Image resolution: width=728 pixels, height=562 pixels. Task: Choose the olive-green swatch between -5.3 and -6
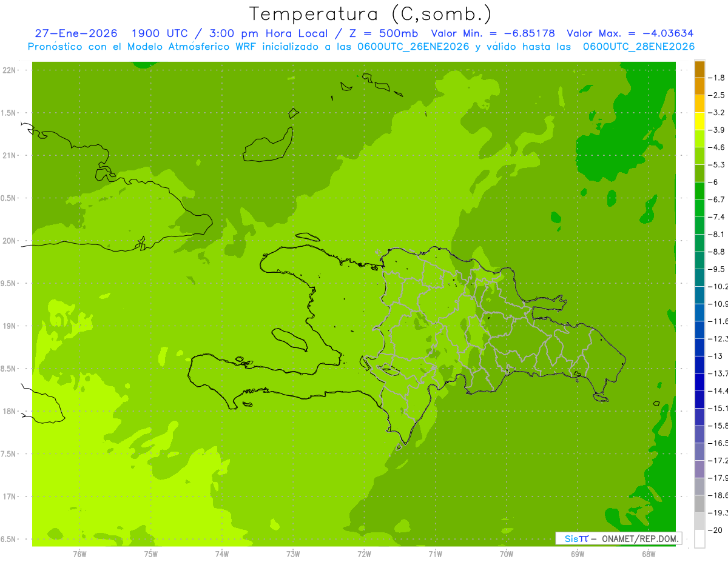[699, 173]
